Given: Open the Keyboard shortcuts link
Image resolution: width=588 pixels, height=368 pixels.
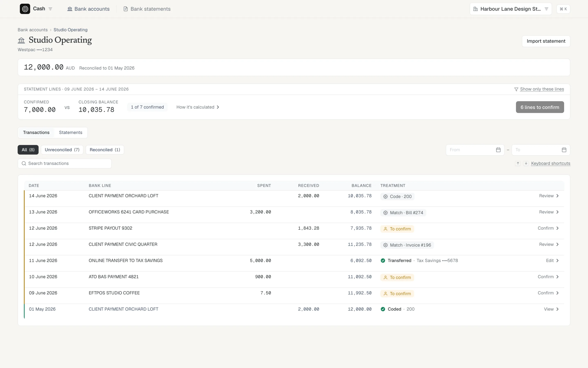Looking at the screenshot, I should pos(550,163).
